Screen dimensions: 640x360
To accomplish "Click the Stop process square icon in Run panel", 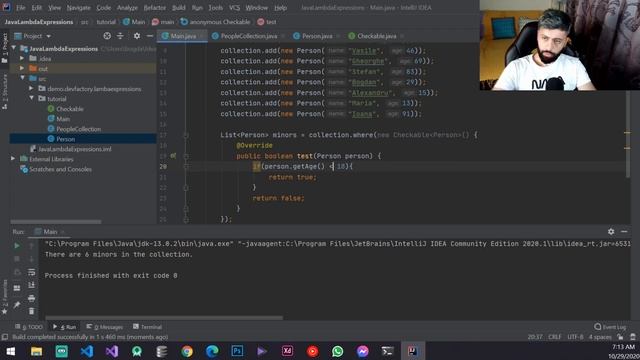I will point(17,259).
